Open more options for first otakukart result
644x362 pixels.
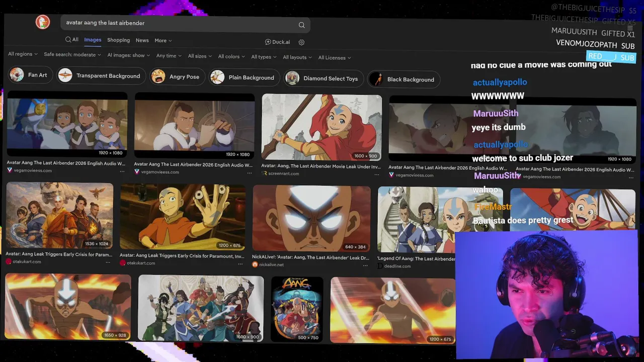coord(108,262)
